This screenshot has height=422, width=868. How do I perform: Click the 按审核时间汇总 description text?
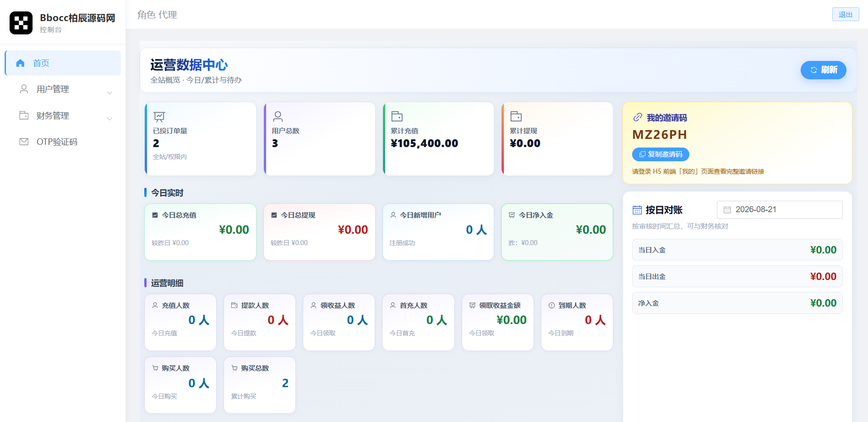point(680,226)
